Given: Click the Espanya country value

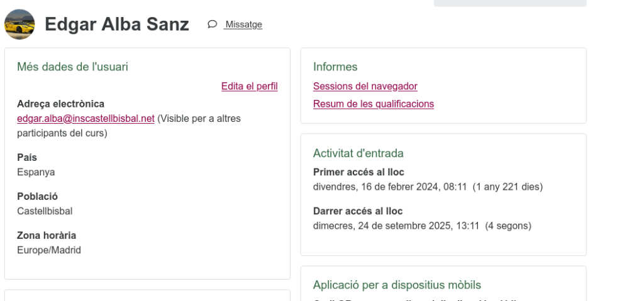Looking at the screenshot, I should [x=36, y=172].
